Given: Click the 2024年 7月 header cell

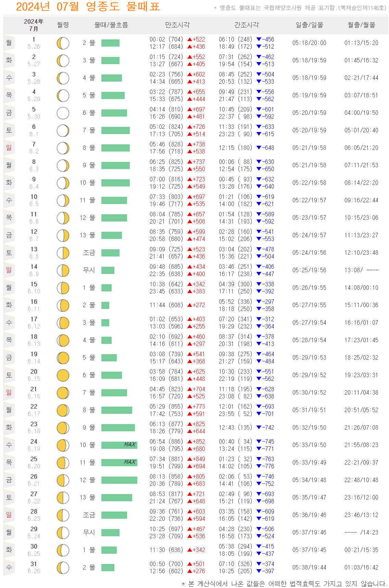Looking at the screenshot, I should pyautogui.click(x=34, y=25).
